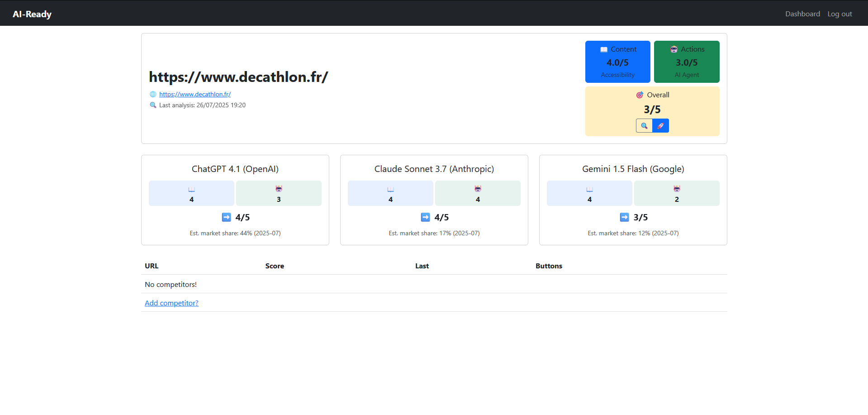Click Est. market share: 17% text
Viewport: 868px width, 415px height.
(x=434, y=233)
